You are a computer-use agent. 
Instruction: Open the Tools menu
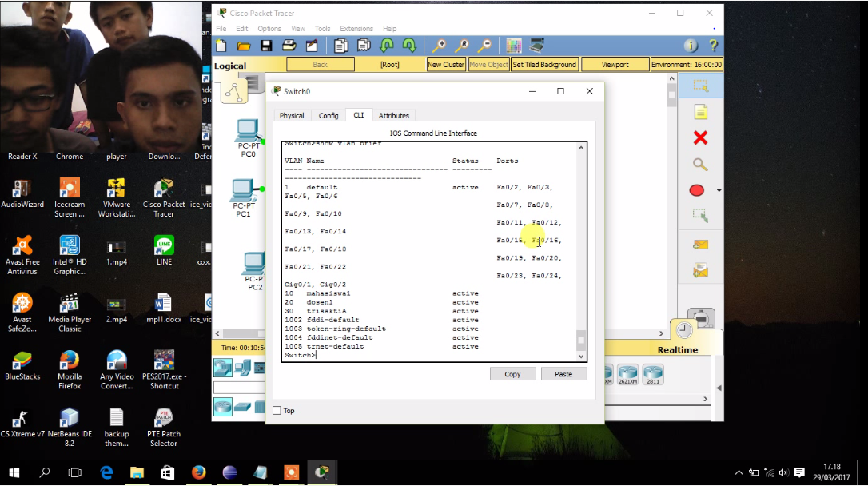pyautogui.click(x=322, y=29)
